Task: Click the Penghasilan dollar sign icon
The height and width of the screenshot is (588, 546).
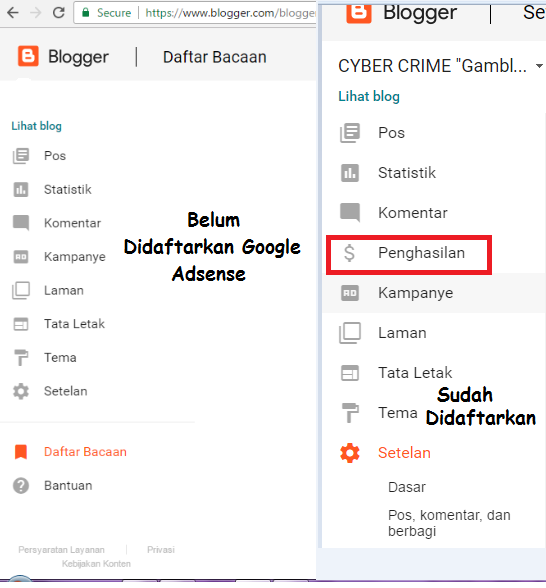Action: coord(349,253)
